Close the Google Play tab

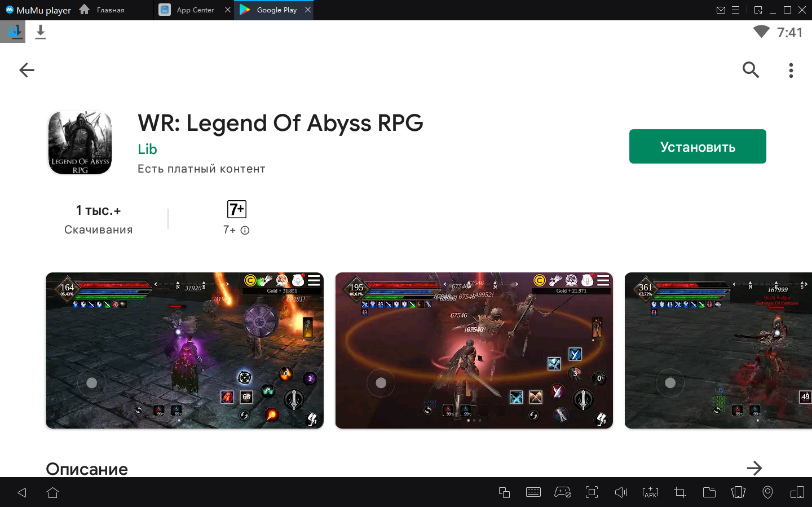(307, 10)
